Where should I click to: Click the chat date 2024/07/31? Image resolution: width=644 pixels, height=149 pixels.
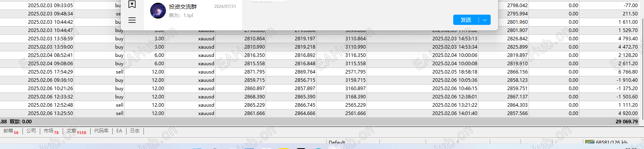(225, 6)
